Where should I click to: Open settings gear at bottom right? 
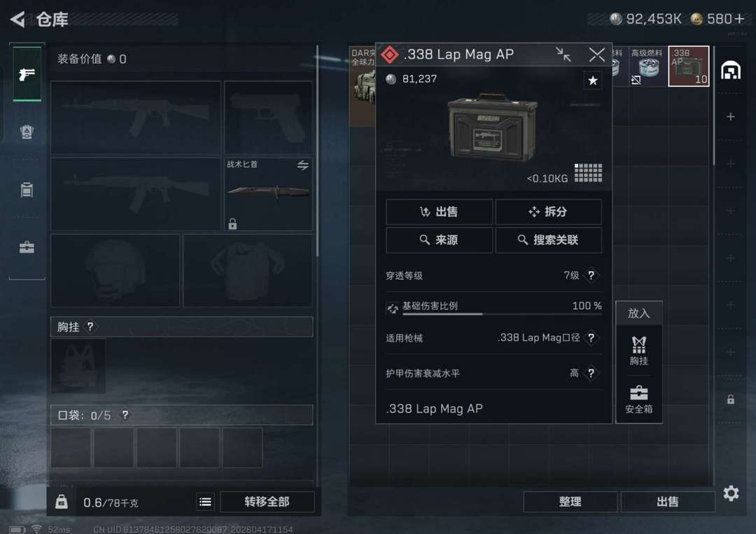click(x=731, y=493)
